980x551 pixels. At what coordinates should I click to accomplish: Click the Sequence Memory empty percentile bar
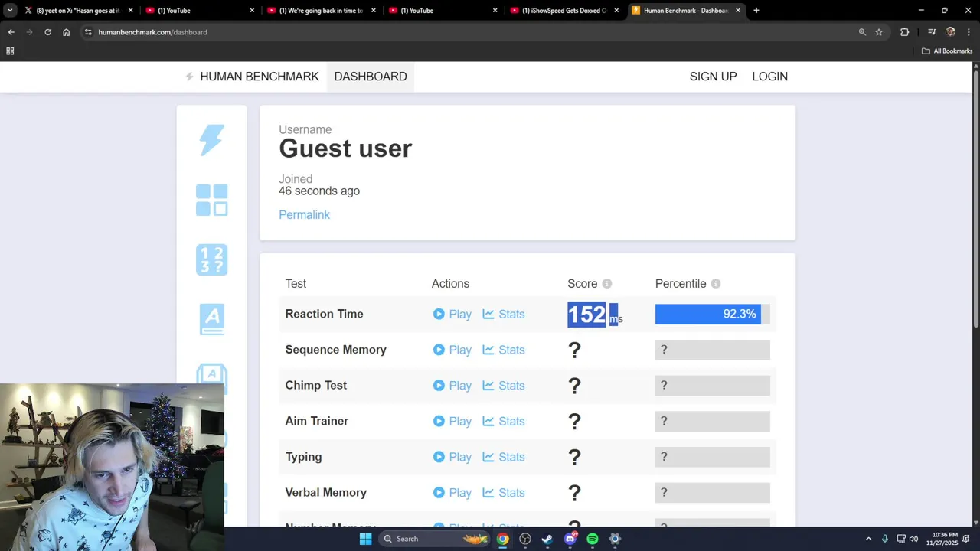(712, 350)
